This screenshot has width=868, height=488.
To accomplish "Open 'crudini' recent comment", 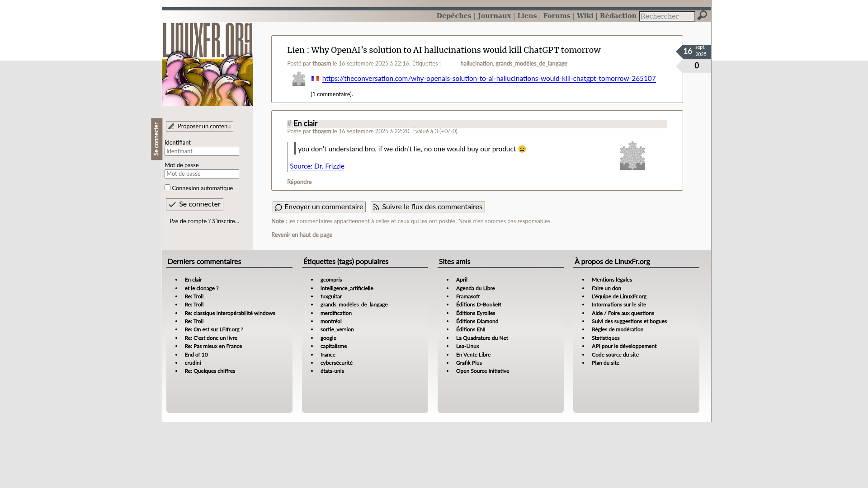I will (x=193, y=363).
